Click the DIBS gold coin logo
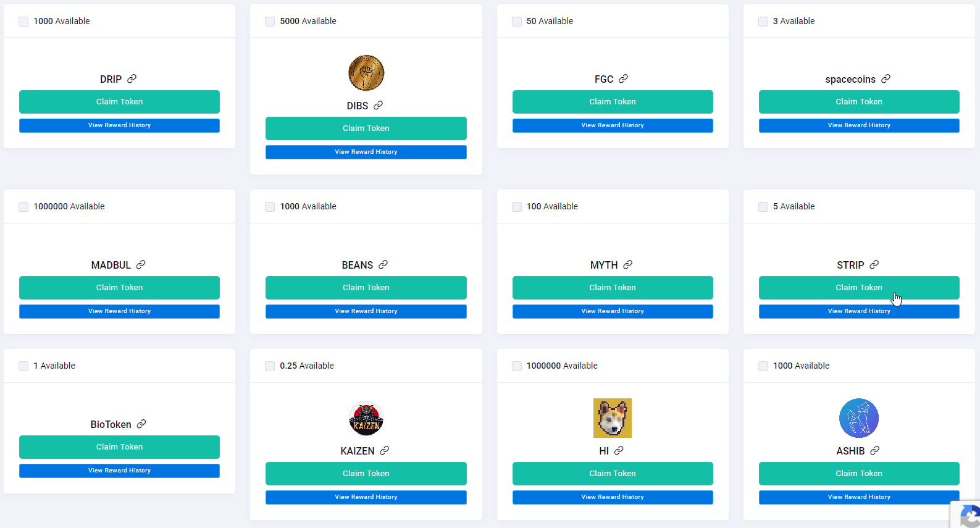 point(366,73)
